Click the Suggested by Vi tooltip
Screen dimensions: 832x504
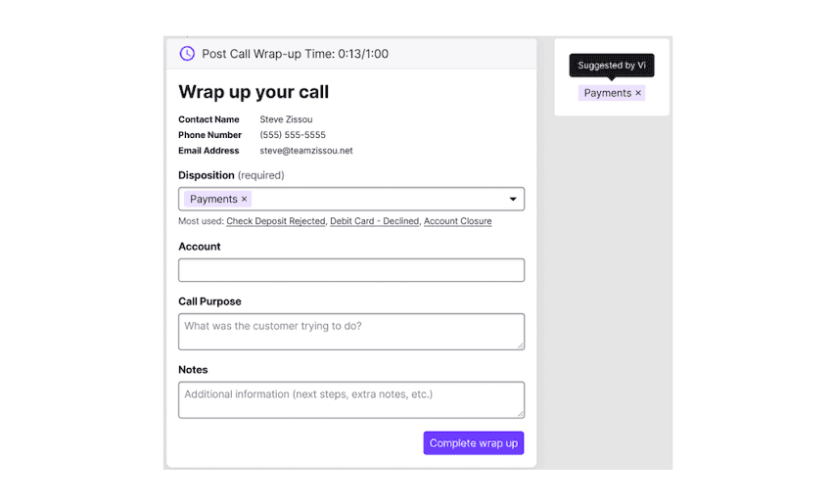point(612,66)
